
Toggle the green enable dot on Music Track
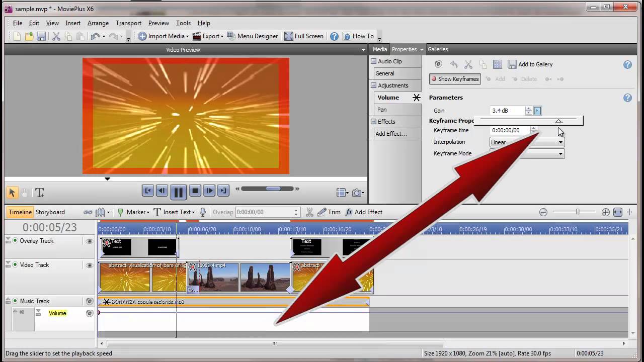(15, 301)
